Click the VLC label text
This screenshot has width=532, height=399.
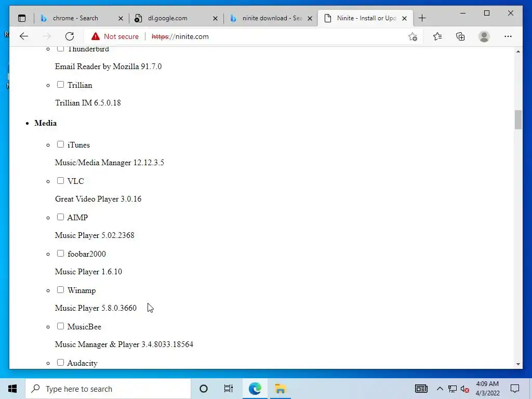point(76,181)
